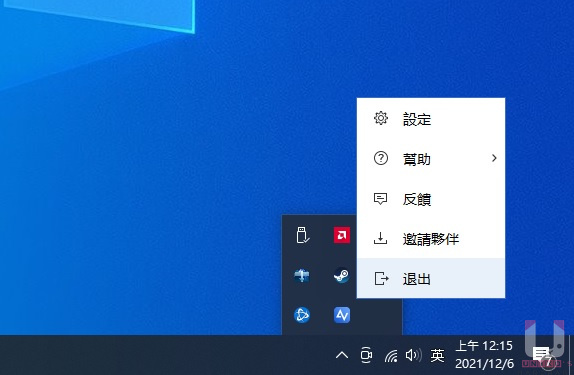Click 退出 to quit the app
574x375 pixels.
(x=431, y=278)
